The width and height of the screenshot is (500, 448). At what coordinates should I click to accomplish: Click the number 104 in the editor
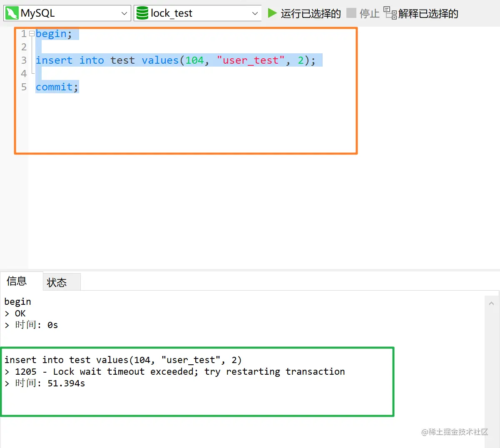[194, 60]
